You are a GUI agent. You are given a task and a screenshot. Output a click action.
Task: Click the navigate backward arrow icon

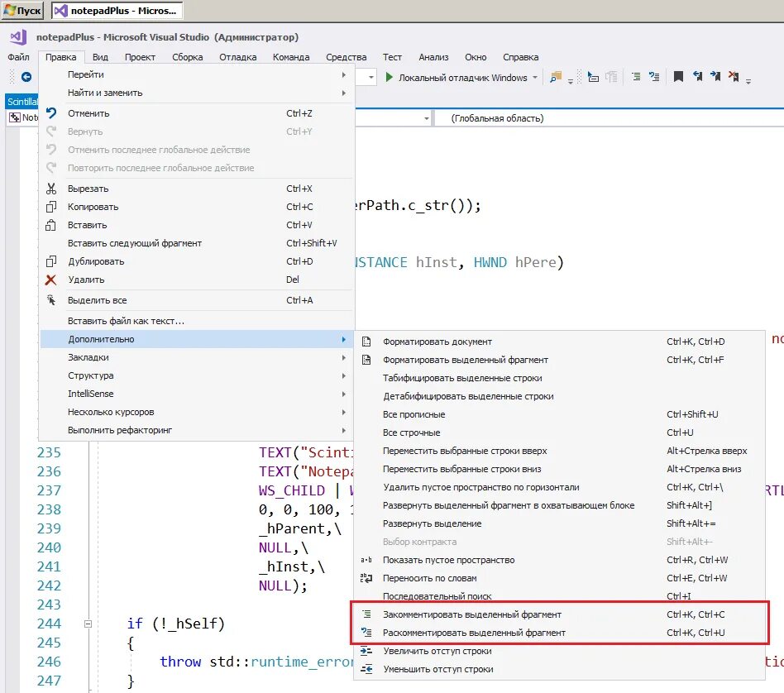tap(26, 77)
